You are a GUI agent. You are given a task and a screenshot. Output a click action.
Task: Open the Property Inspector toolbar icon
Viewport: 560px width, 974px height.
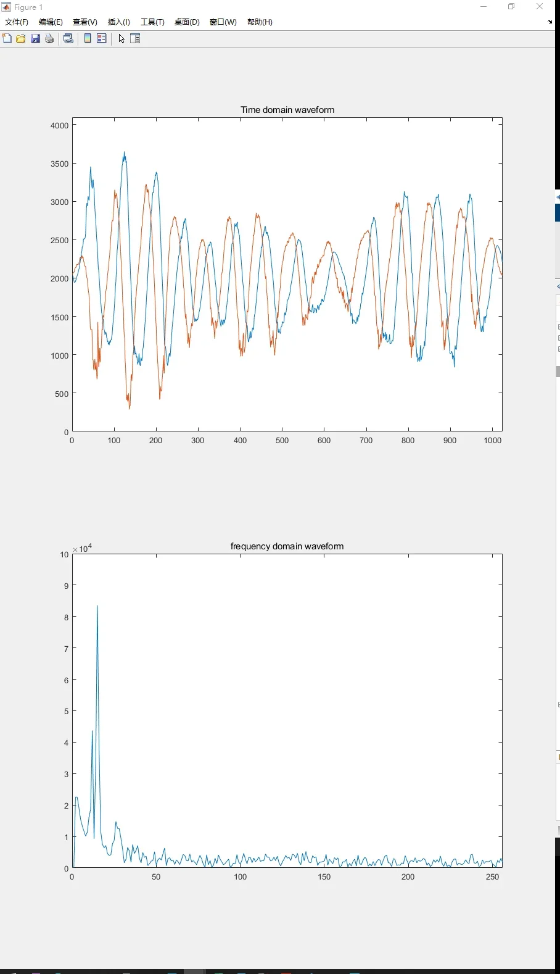135,38
